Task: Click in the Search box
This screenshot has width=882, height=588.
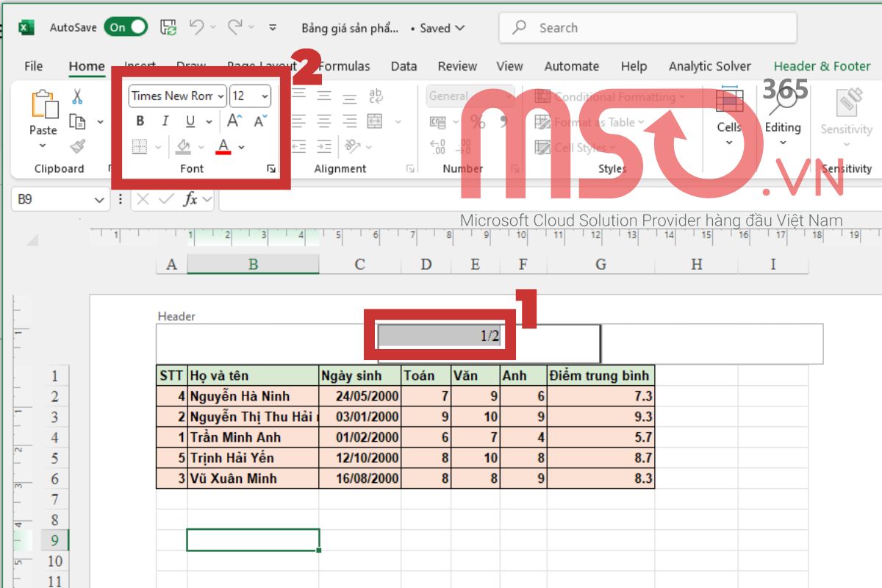Action: (648, 28)
